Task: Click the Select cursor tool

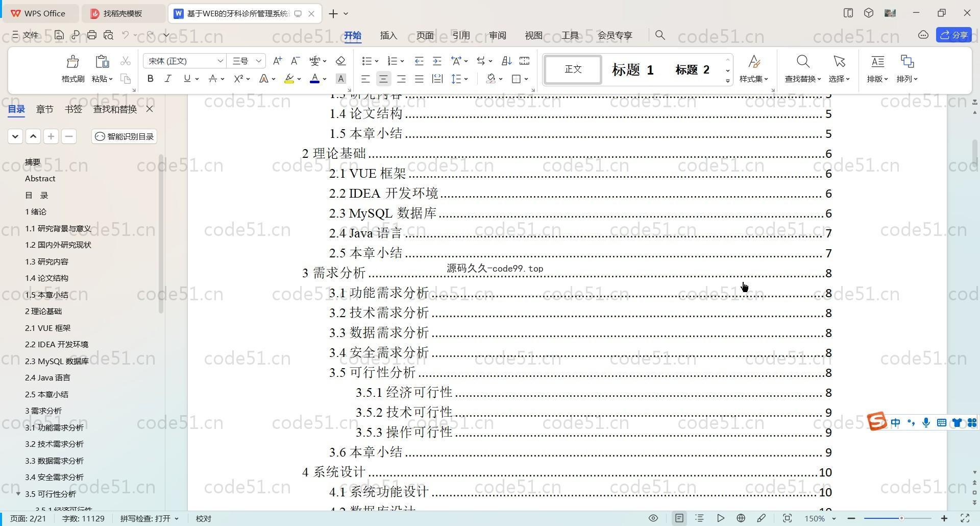Action: coord(839,62)
